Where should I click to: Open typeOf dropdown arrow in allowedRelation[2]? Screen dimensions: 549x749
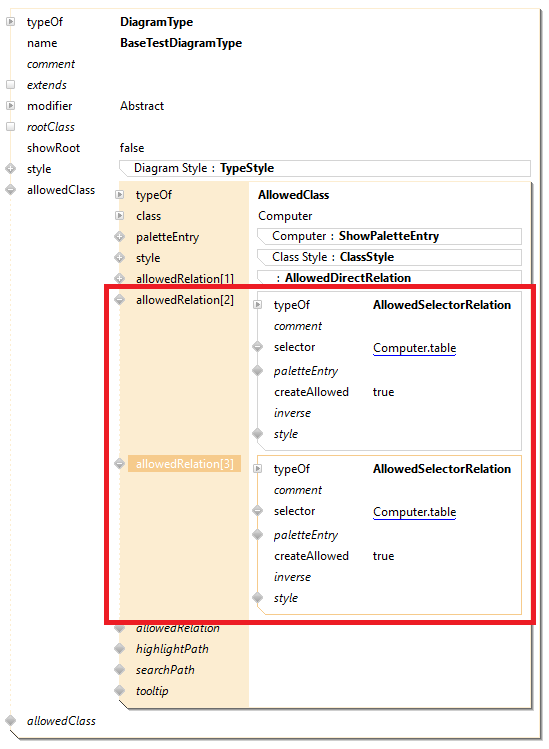[x=258, y=305]
